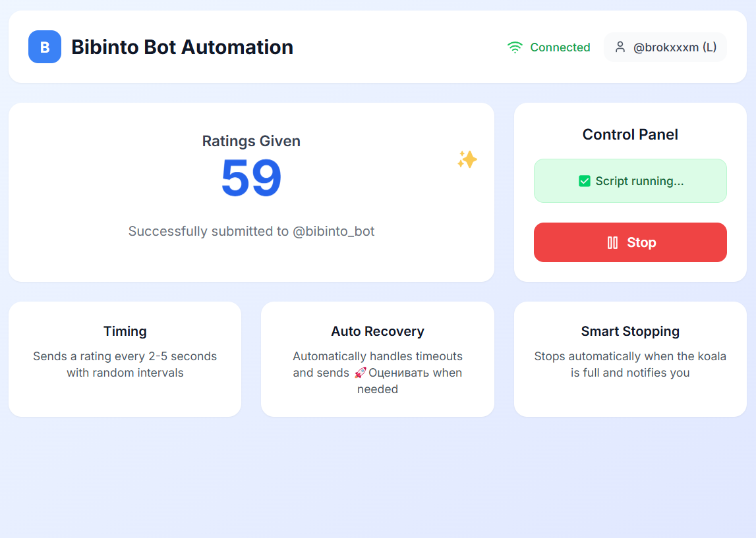Click the Script running status banner
Screen dimensions: 756x538
pos(630,180)
